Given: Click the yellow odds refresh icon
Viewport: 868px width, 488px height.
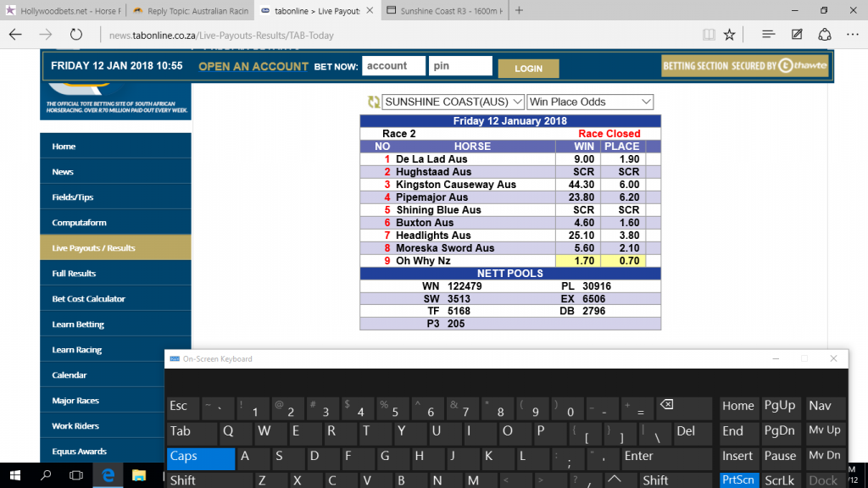Looking at the screenshot, I should 373,102.
